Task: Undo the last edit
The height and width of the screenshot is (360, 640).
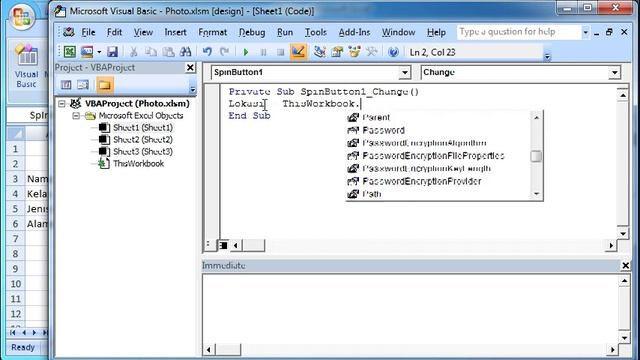Action: coord(207,52)
